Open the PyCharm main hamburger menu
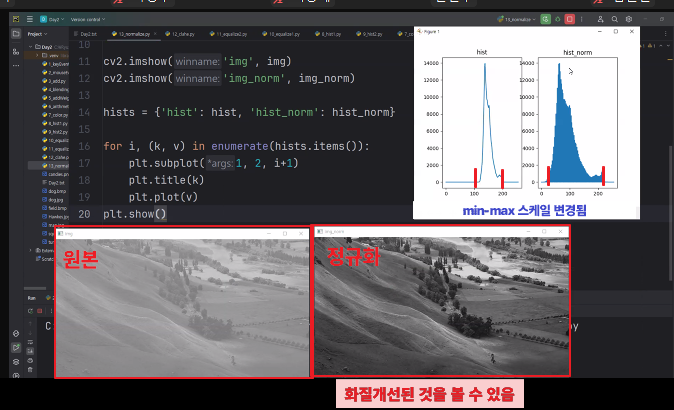This screenshot has width=674, height=410. coord(30,19)
